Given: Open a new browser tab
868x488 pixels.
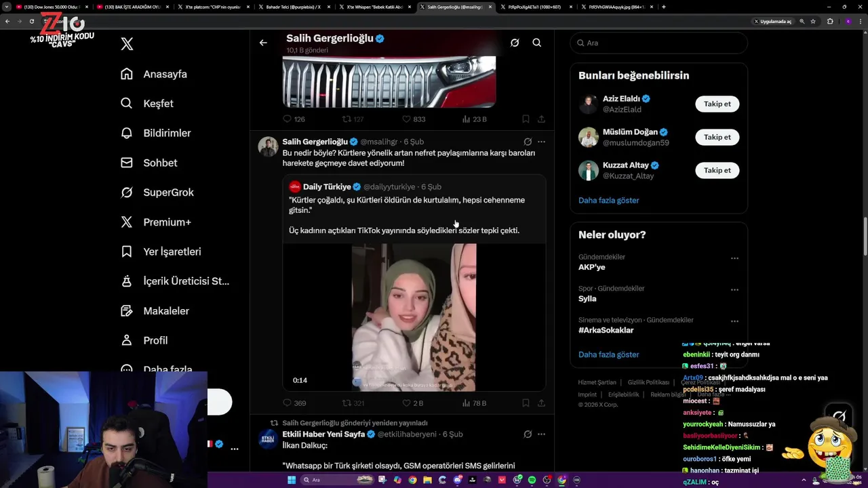Looking at the screenshot, I should coord(663,7).
